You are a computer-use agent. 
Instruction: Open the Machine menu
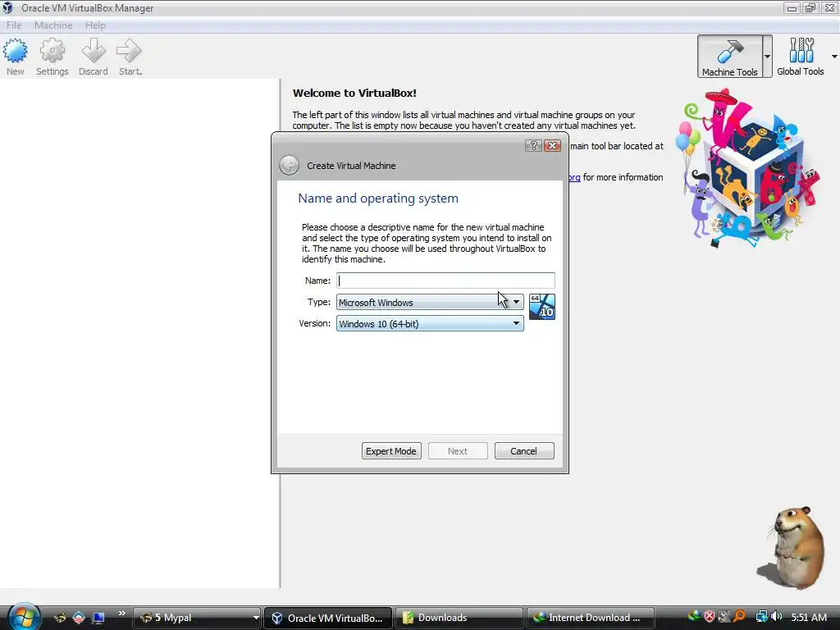point(53,25)
